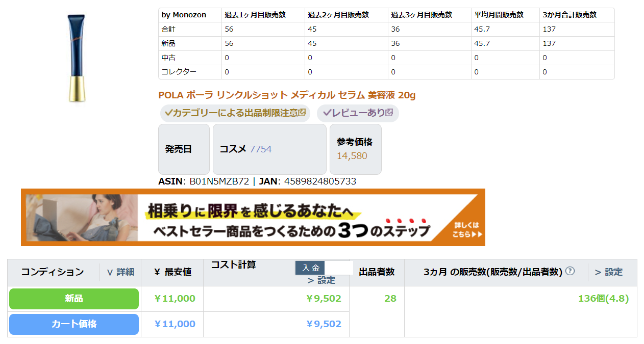Click the 発売日 box
Viewport: 644px width, 344px height.
click(x=184, y=149)
